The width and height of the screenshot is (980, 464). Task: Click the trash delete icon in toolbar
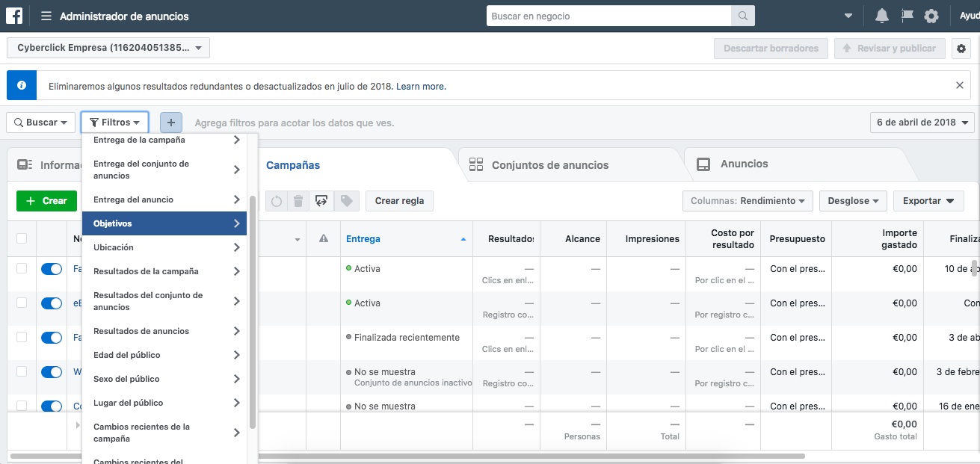coord(298,201)
